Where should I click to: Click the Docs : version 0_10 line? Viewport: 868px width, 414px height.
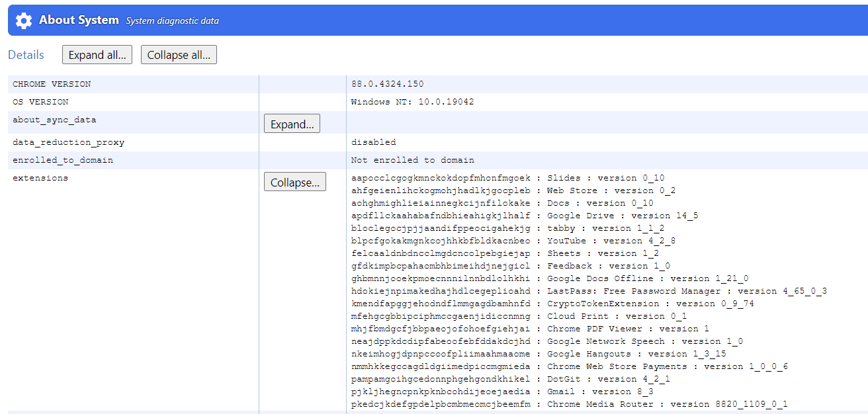[x=502, y=203]
